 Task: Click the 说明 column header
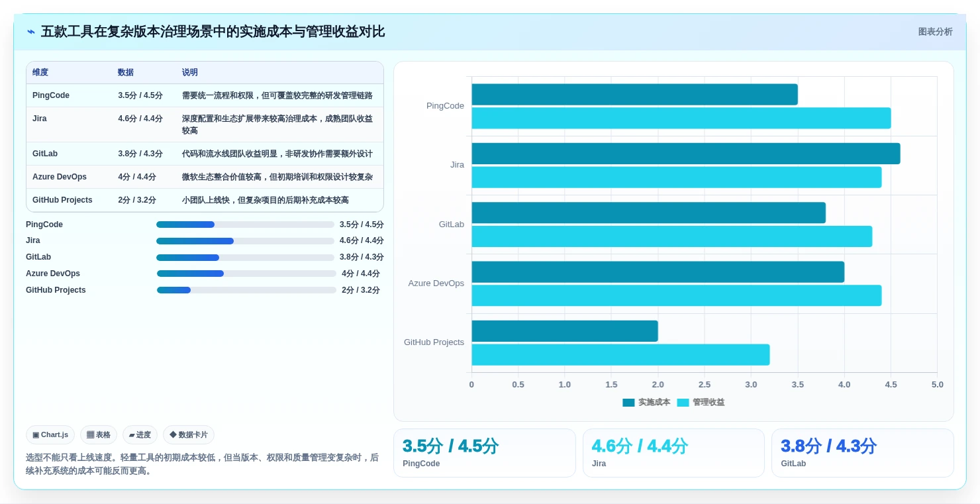(x=190, y=72)
